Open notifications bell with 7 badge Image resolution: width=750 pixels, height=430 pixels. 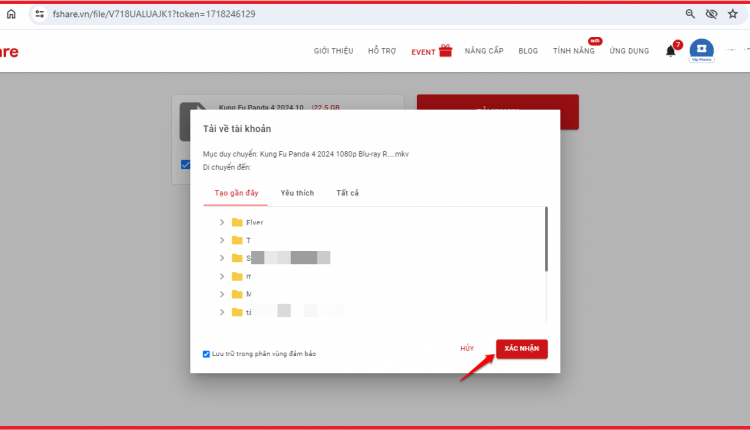pyautogui.click(x=672, y=50)
